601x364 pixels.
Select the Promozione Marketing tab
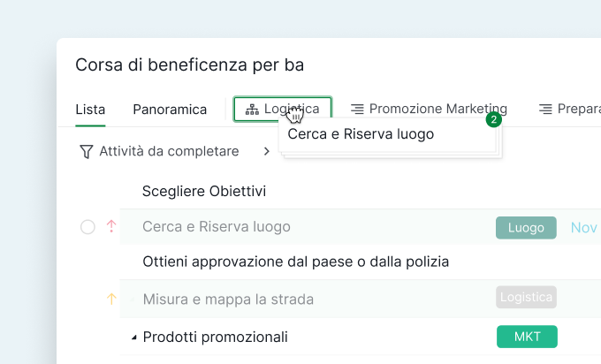437,110
